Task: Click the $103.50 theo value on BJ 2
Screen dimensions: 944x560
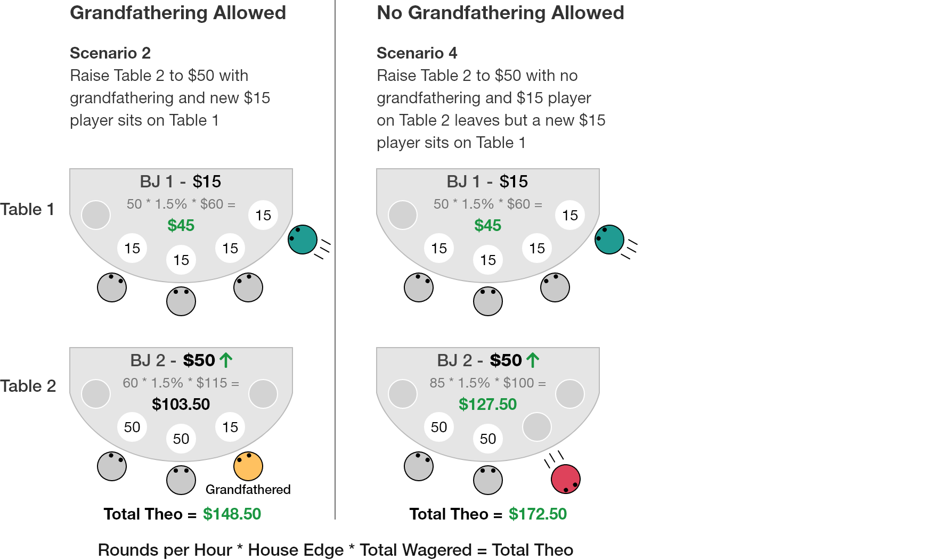Action: click(181, 405)
